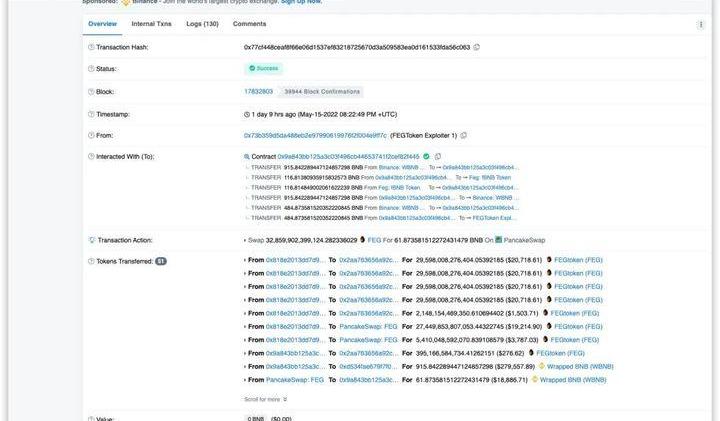Open contract address 0x9a843bb125a3c03f496cb...

pyautogui.click(x=349, y=157)
